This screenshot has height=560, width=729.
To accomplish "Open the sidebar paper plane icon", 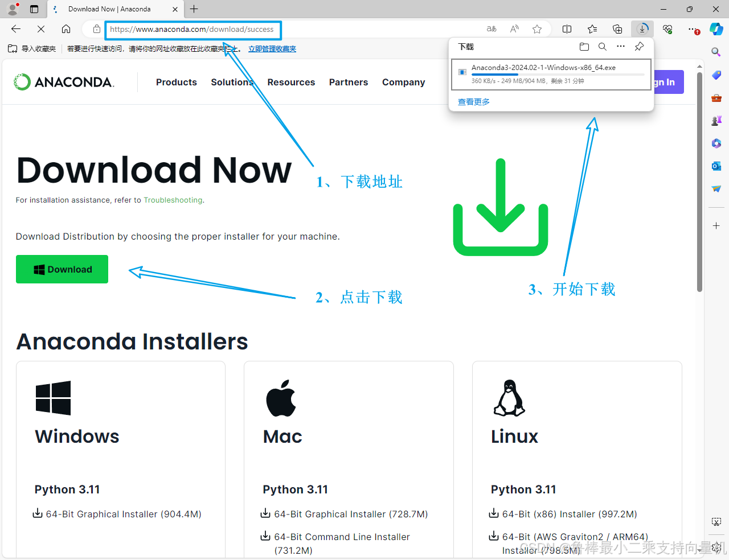I will (x=716, y=189).
